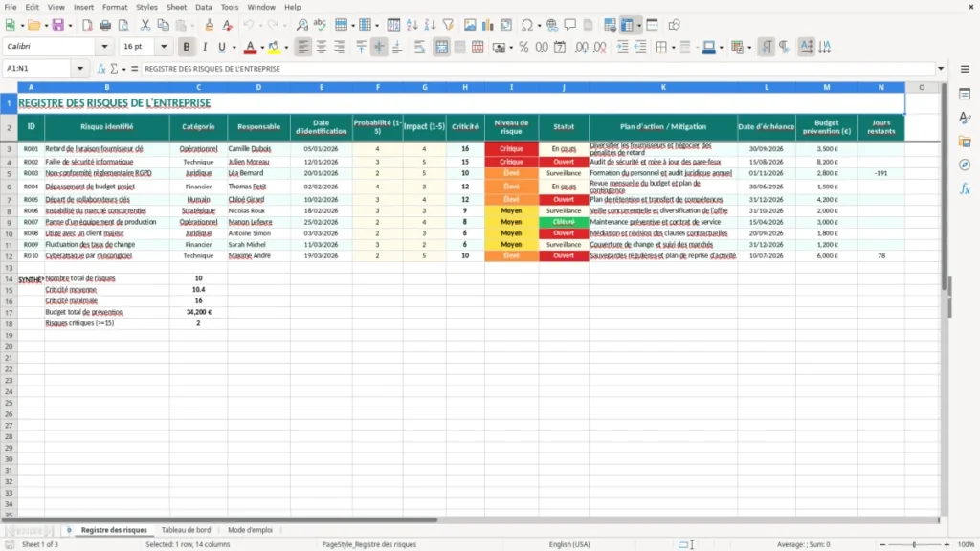Open the Data menu
Viewport: 980px width, 551px height.
pyautogui.click(x=203, y=7)
